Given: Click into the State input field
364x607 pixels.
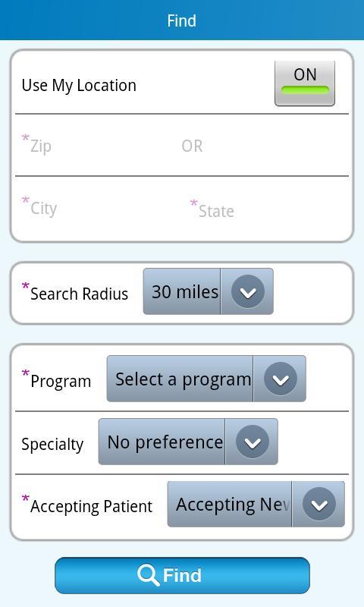Looking at the screenshot, I should coord(267,210).
